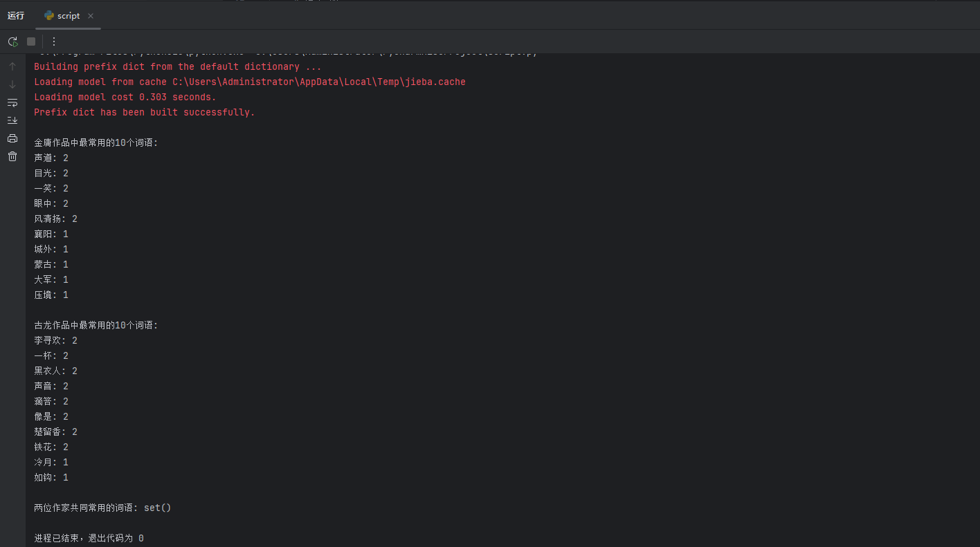Click the 运行 tool window title
The height and width of the screenshot is (547, 980).
point(16,16)
